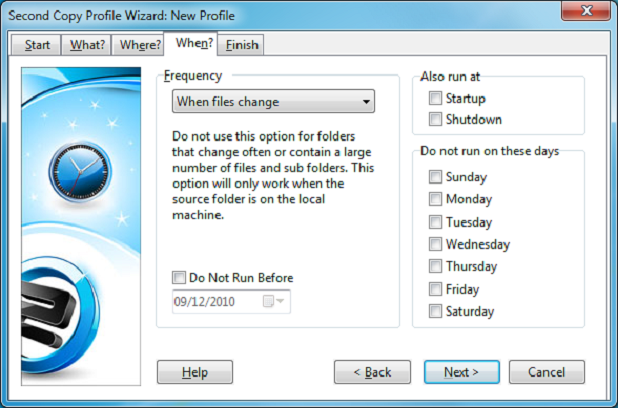The width and height of the screenshot is (618, 408).
Task: Exclude Sunday from run days
Action: 435,177
